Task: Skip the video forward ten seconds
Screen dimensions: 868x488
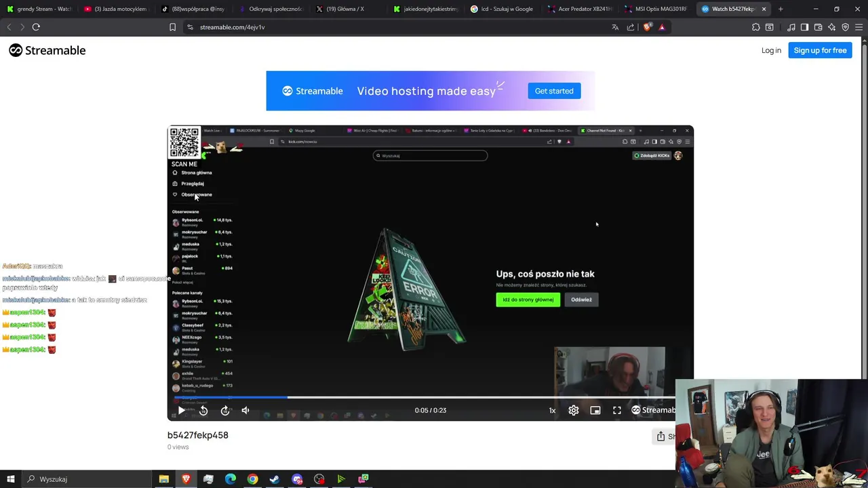Action: (225, 410)
